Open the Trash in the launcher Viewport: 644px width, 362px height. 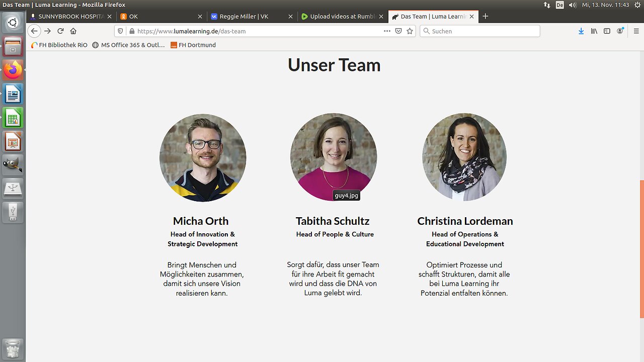click(13, 348)
